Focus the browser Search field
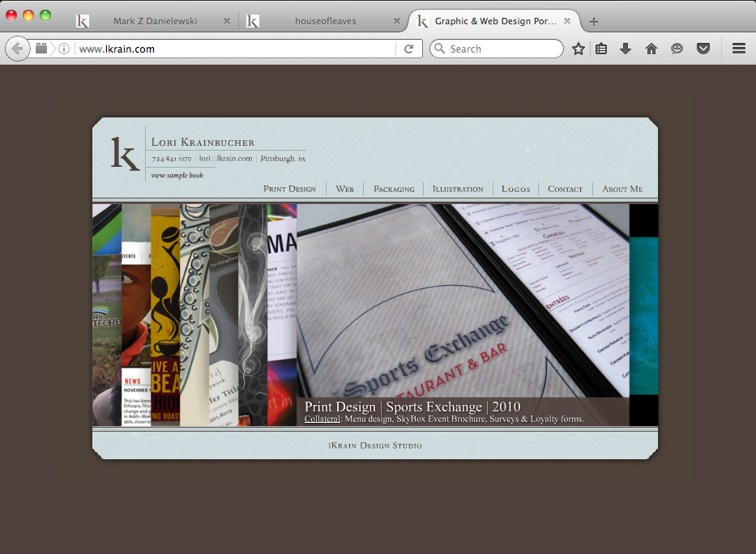 click(497, 49)
